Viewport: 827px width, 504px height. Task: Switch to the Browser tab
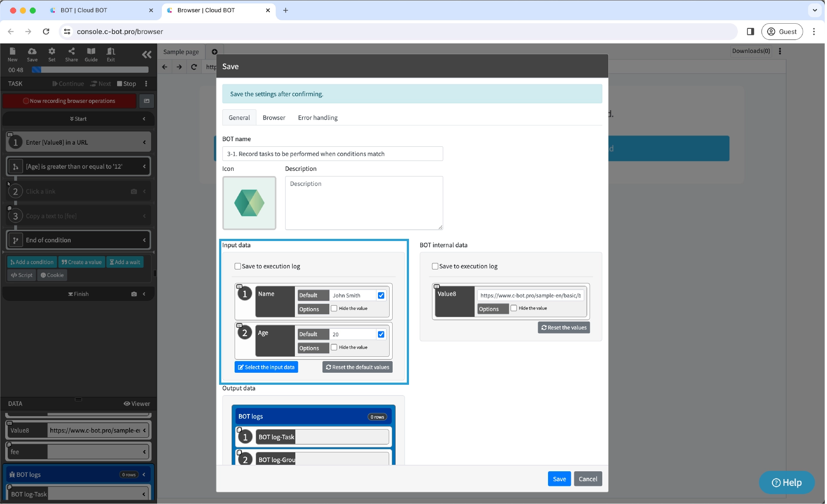tap(274, 117)
